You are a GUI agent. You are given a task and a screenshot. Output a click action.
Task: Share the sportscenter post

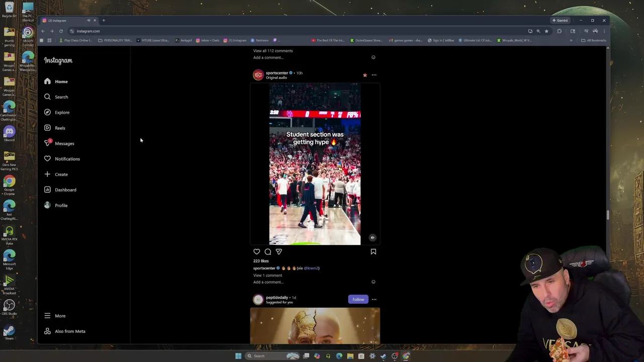tap(279, 251)
